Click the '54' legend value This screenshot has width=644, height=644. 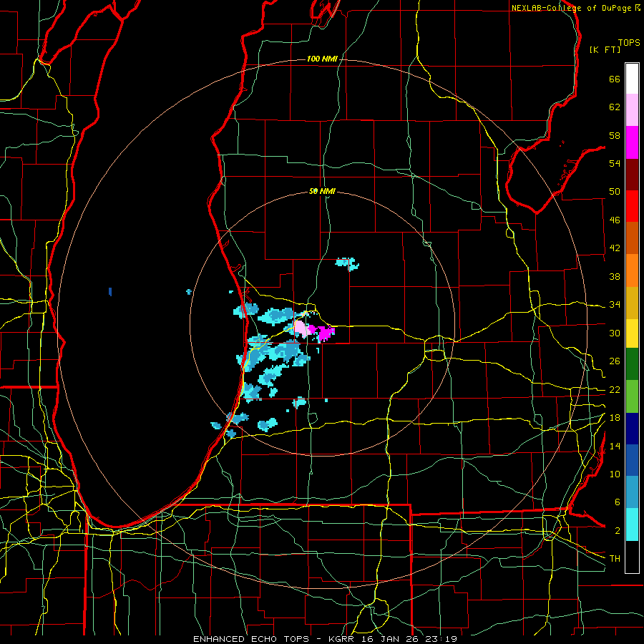[615, 163]
